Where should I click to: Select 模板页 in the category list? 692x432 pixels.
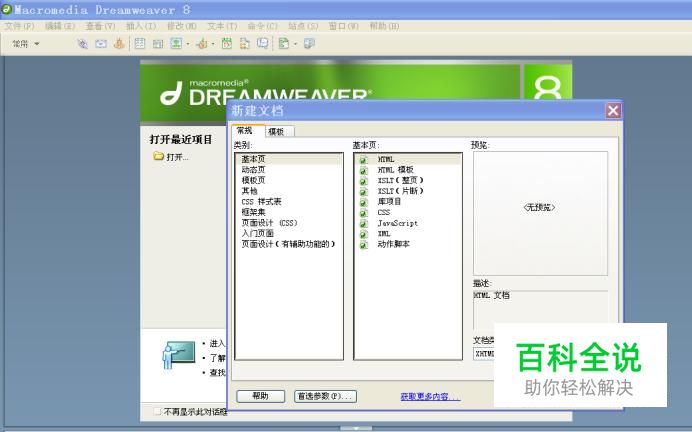coord(289,180)
